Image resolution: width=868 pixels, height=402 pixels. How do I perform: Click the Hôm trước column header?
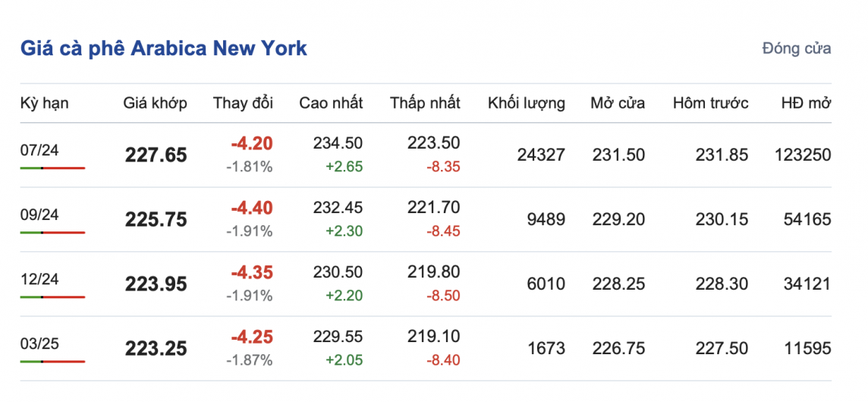pos(710,103)
